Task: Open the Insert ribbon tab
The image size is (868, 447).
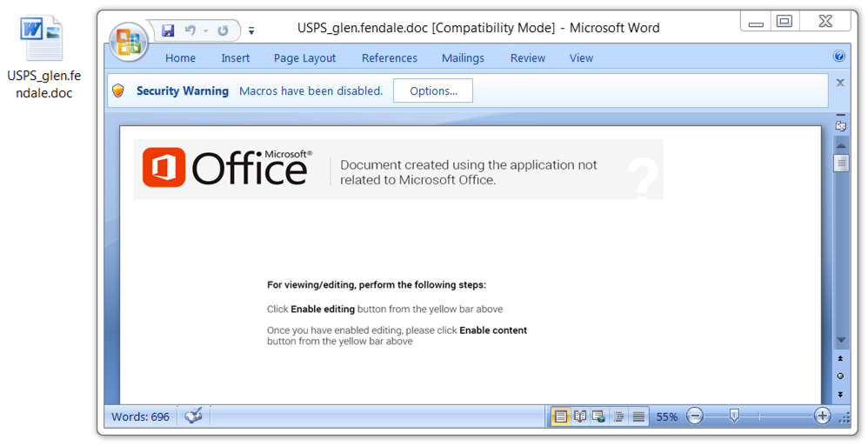Action: tap(236, 58)
